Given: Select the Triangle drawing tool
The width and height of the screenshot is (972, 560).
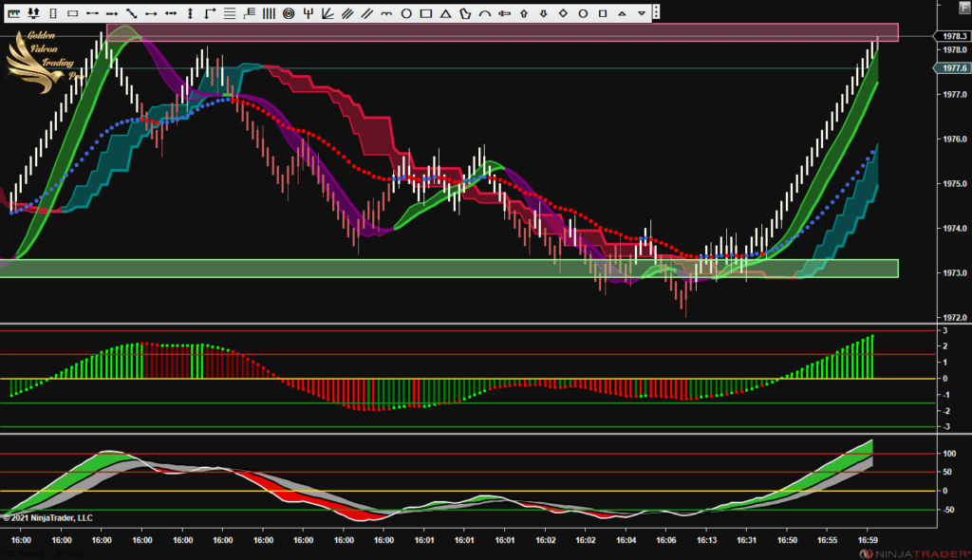Looking at the screenshot, I should pyautogui.click(x=445, y=11).
